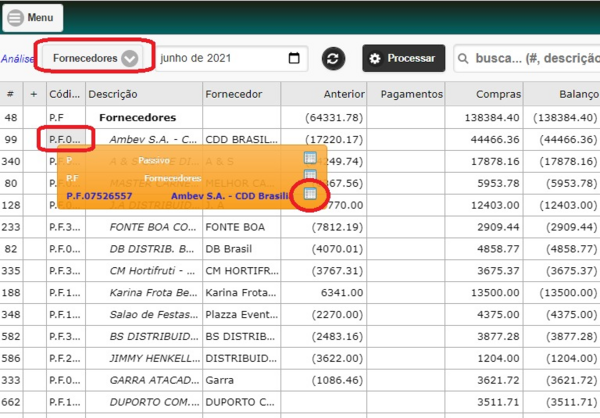
Task: Click GARRA ATACAD... description cell
Action: point(154,380)
